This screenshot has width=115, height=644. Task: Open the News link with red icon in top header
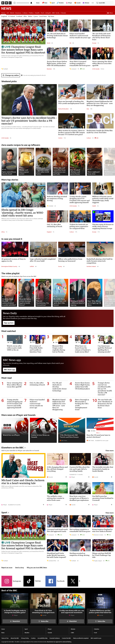tap(45, 3)
